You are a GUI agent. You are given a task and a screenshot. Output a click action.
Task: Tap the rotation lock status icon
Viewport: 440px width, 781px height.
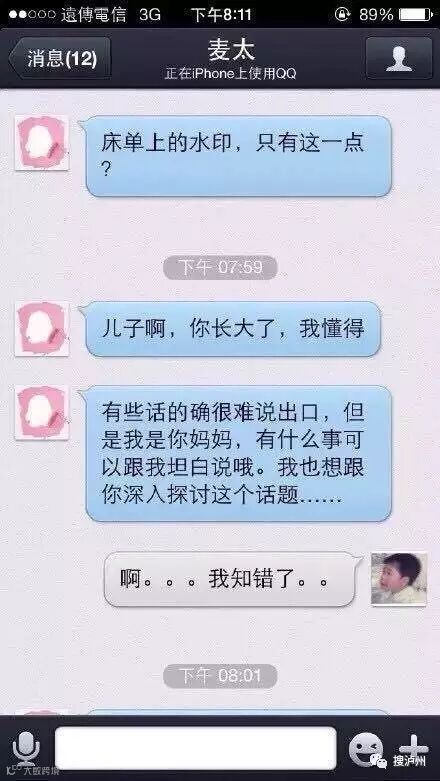(x=342, y=14)
